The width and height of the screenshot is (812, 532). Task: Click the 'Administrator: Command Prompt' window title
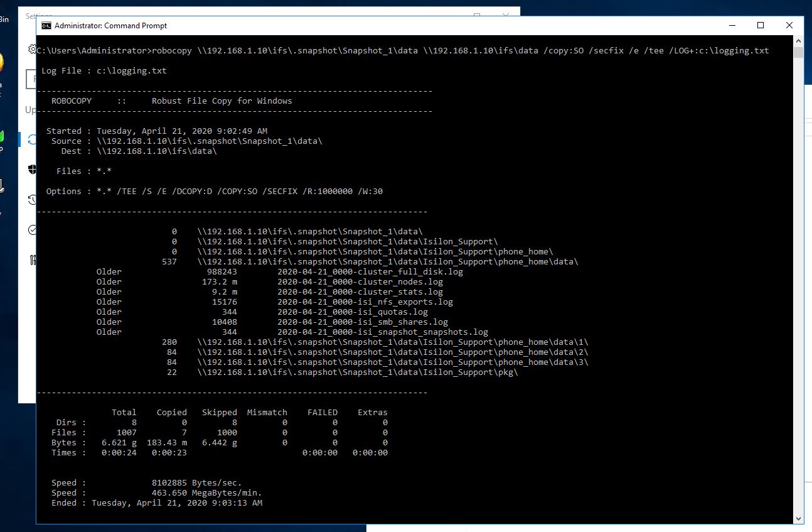(x=111, y=26)
